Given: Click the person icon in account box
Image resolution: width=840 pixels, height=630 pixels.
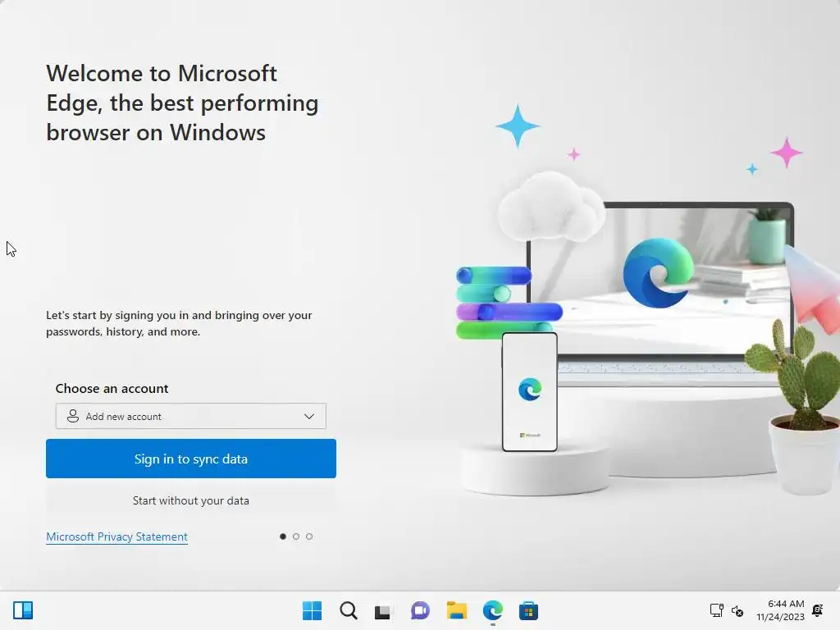Looking at the screenshot, I should click(x=73, y=416).
